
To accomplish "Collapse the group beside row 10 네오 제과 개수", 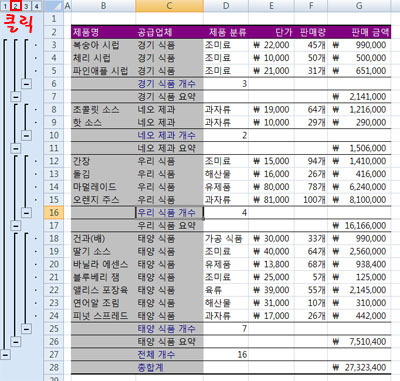I will click(27, 135).
